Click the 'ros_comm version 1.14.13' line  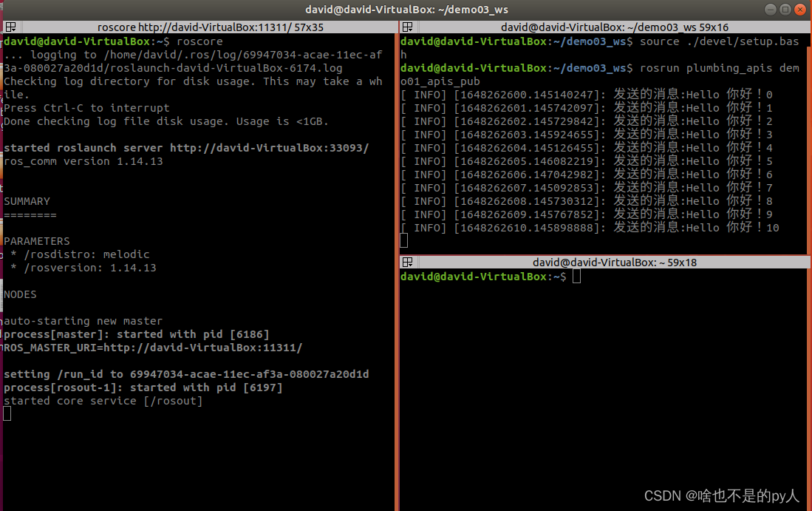point(83,162)
